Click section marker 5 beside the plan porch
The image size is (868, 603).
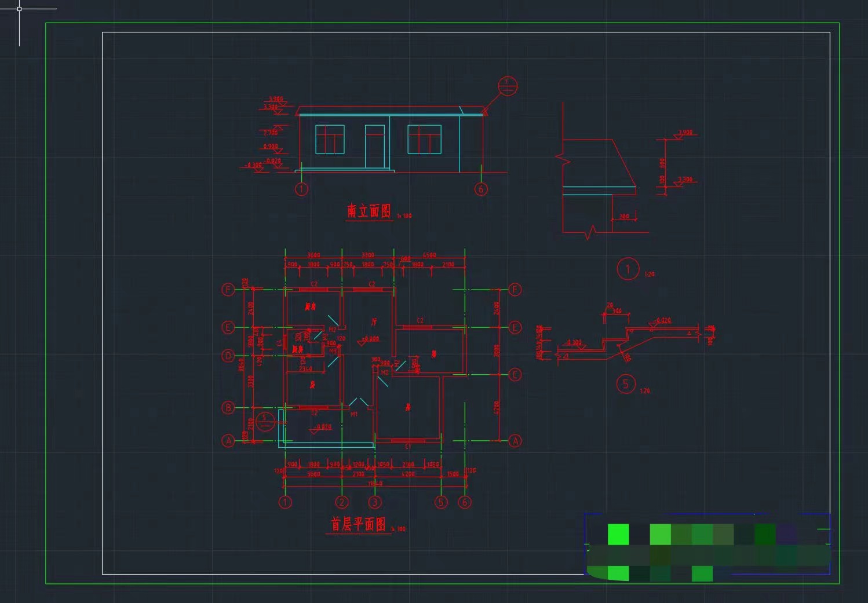[265, 422]
